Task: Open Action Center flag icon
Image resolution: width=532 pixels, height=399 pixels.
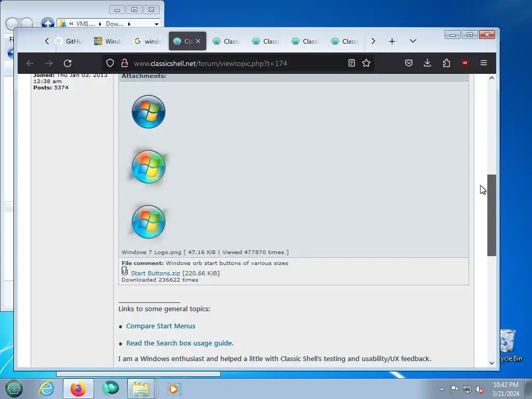Action: [x=454, y=389]
